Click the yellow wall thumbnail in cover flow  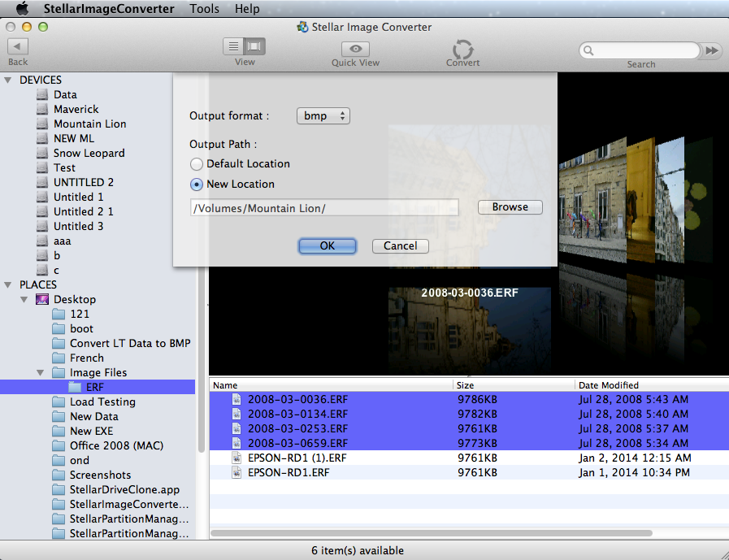[640, 200]
